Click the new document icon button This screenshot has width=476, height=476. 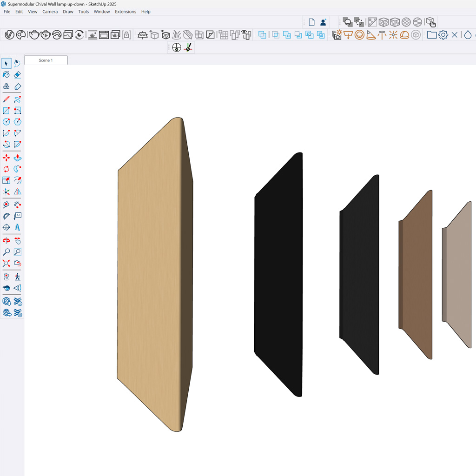311,22
